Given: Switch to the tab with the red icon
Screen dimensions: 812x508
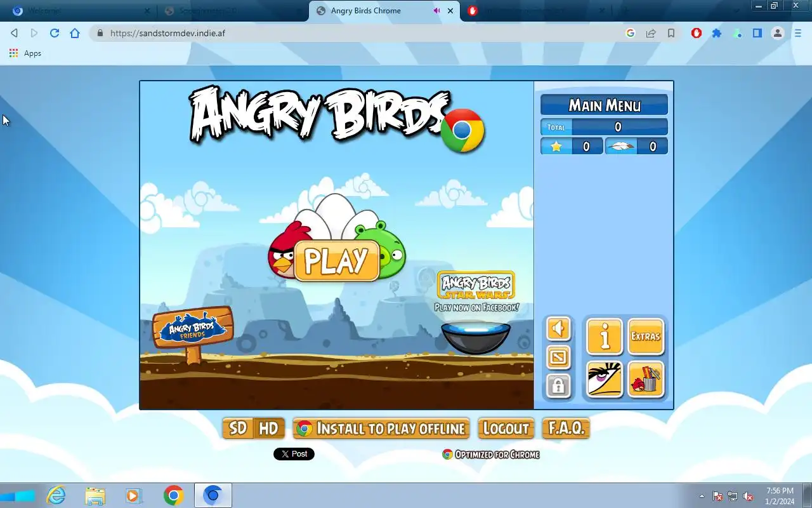Looking at the screenshot, I should coord(536,11).
